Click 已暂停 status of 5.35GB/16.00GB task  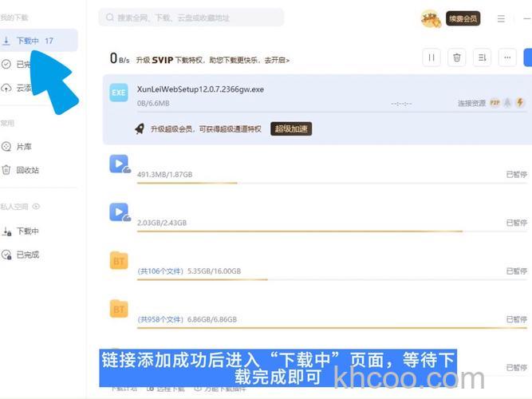pos(516,271)
